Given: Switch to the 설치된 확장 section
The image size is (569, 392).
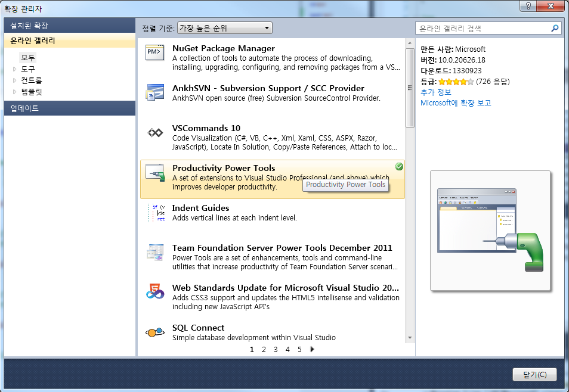Looking at the screenshot, I should (36, 26).
